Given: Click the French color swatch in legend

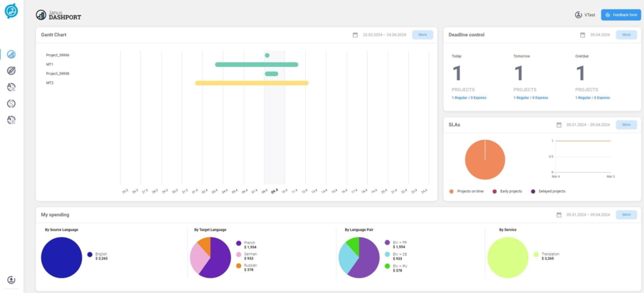Looking at the screenshot, I should coord(239,243).
